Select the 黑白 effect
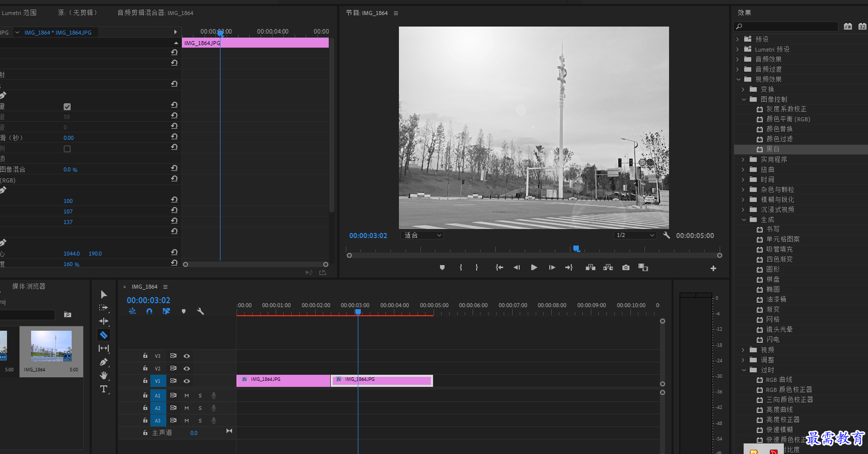The image size is (868, 454). tap(773, 149)
